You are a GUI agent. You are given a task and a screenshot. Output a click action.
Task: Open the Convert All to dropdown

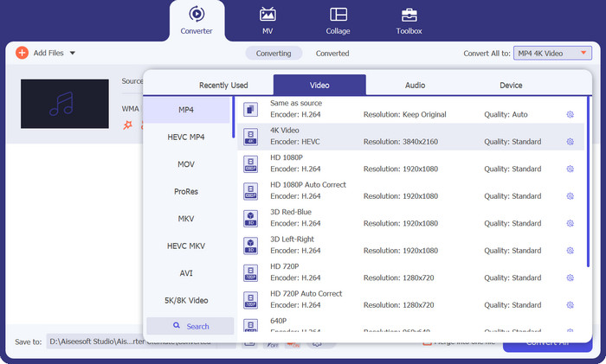click(x=552, y=54)
